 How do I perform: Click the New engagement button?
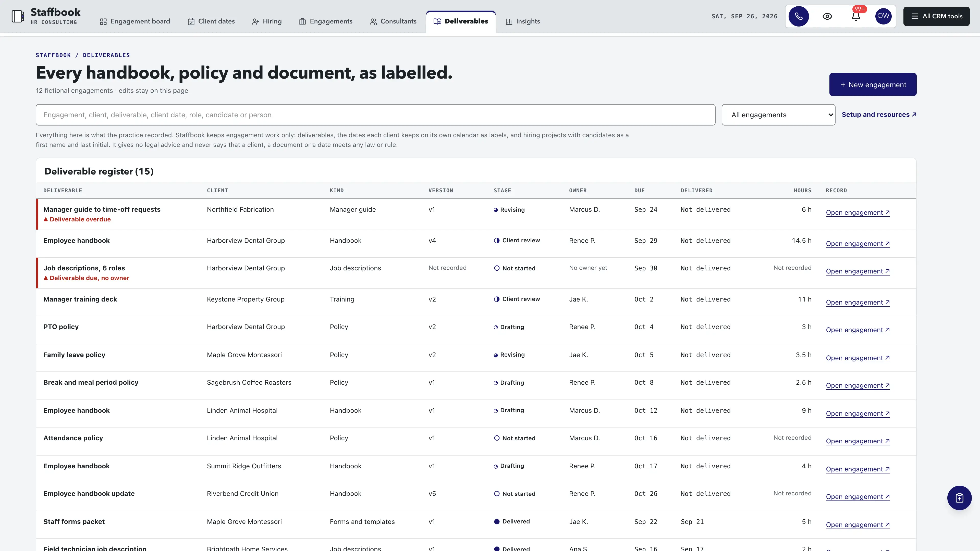873,84
